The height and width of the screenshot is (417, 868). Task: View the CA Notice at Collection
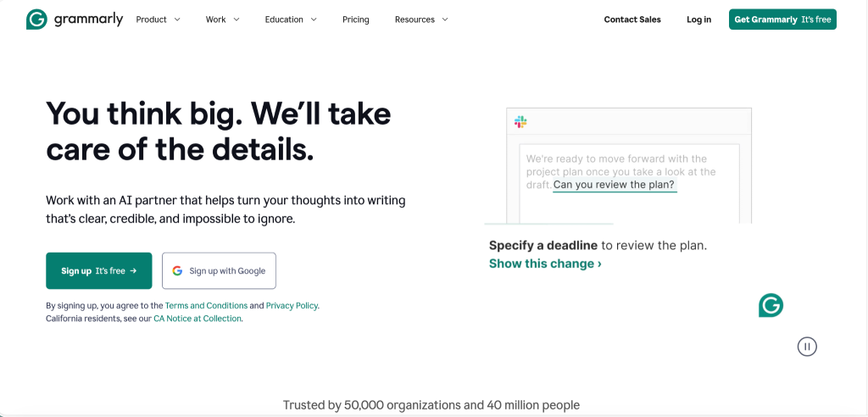198,319
